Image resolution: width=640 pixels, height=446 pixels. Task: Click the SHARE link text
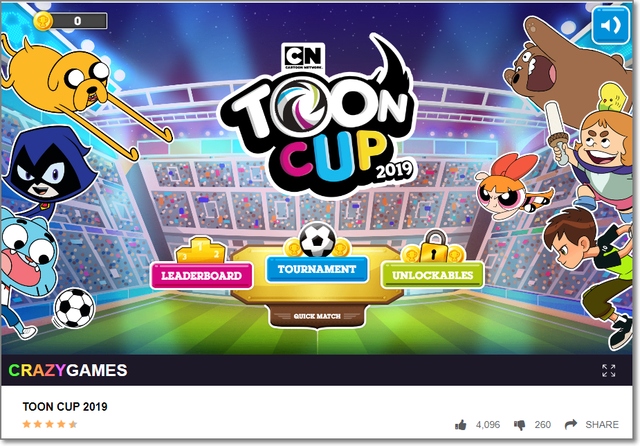click(x=602, y=425)
